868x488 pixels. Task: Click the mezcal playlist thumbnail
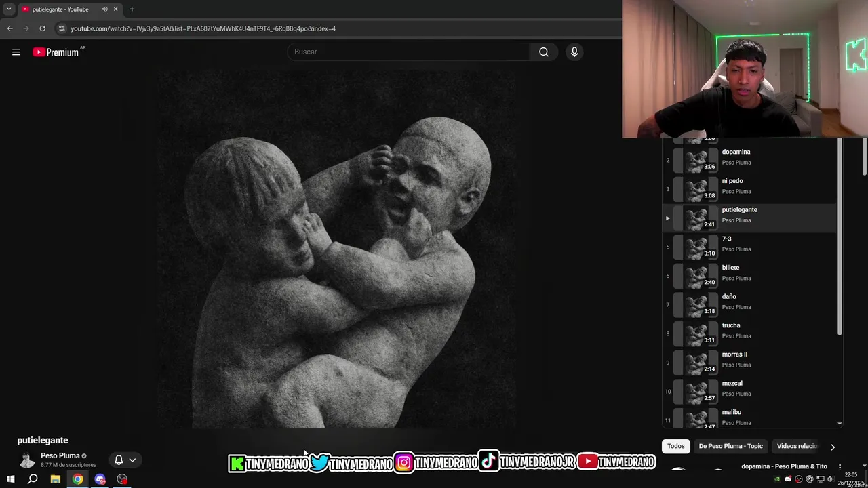point(696,390)
